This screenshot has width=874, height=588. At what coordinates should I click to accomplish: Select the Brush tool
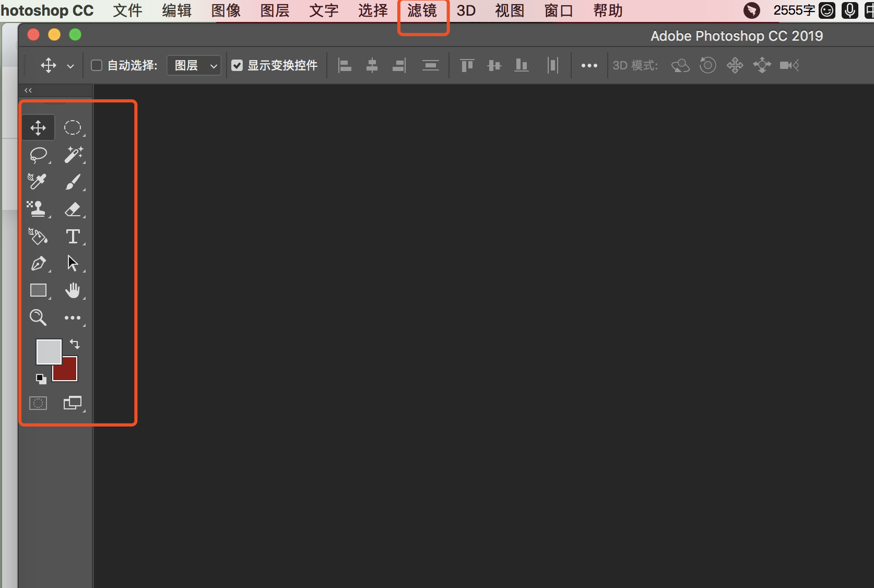tap(73, 182)
